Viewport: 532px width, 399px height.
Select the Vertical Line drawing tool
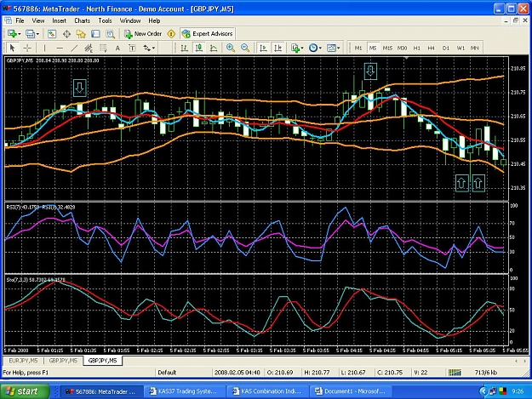(44, 48)
